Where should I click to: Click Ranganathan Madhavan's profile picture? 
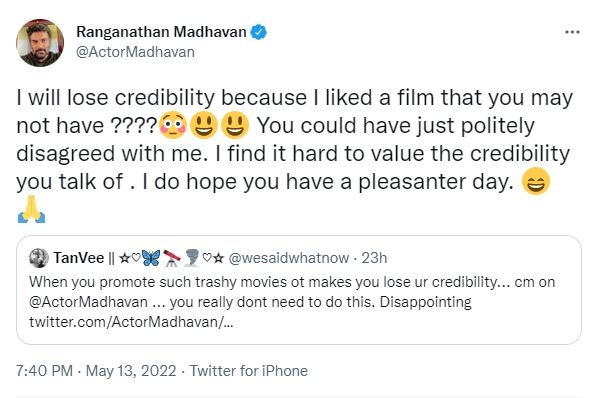pyautogui.click(x=40, y=43)
